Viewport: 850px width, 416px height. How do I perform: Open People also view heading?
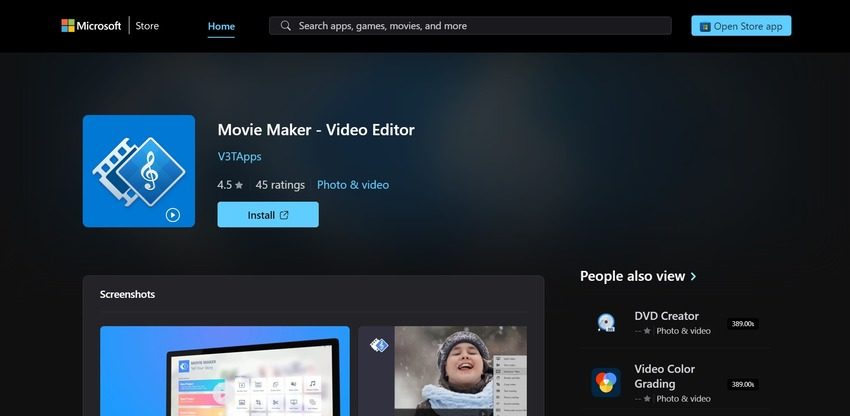[x=633, y=276]
